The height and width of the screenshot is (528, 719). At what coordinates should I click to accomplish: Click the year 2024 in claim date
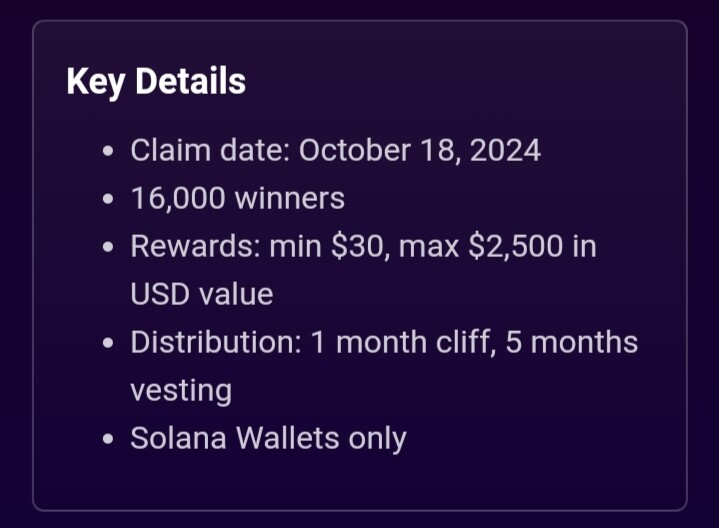click(x=505, y=150)
